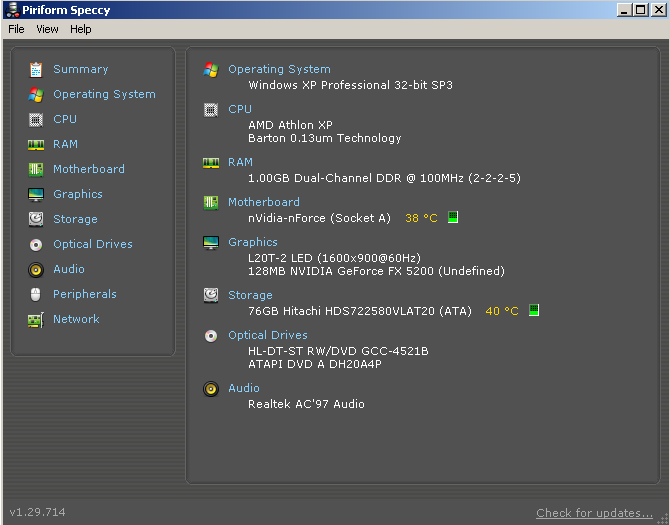670x525 pixels.
Task: Click the Graphics heading in summary panel
Action: click(x=253, y=242)
